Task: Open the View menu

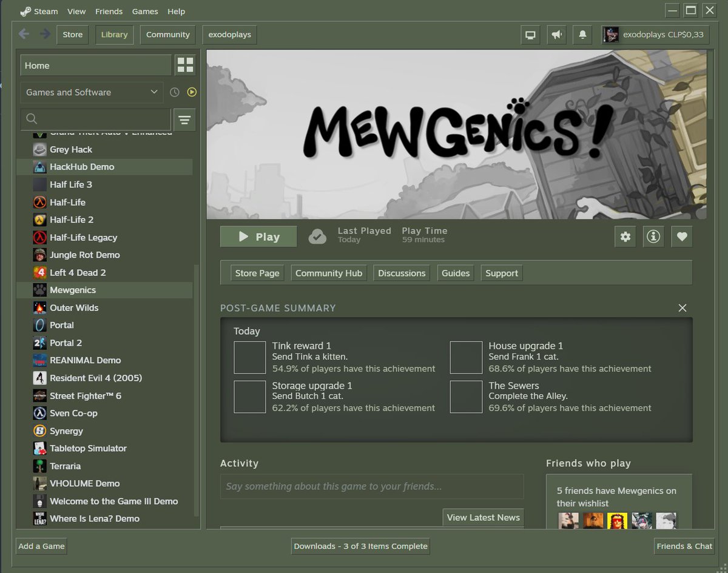Action: (76, 12)
